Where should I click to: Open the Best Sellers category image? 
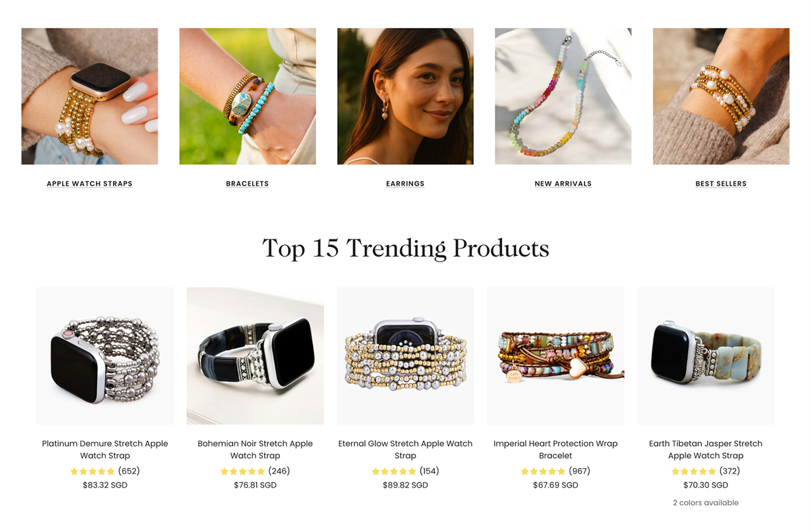click(x=721, y=96)
